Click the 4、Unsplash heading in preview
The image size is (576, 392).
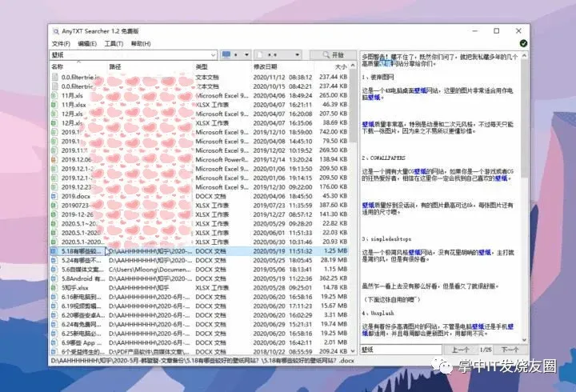(x=378, y=314)
